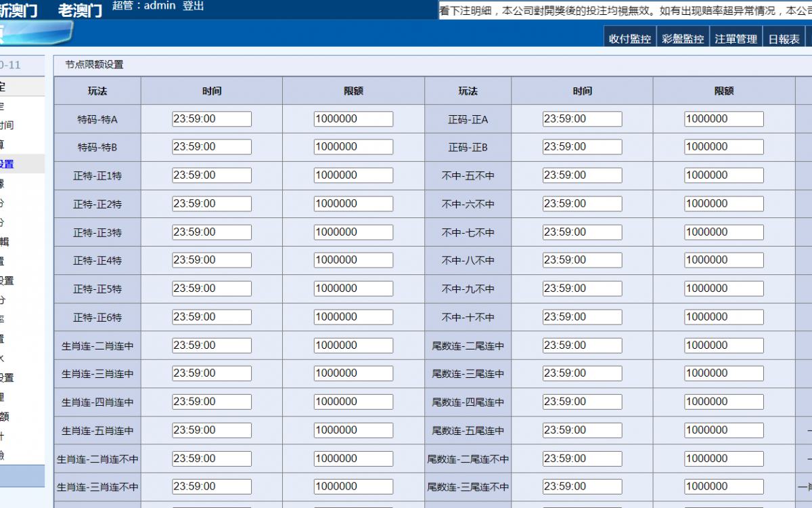
Task: Click the time field for 正特-正1特
Action: coord(212,175)
